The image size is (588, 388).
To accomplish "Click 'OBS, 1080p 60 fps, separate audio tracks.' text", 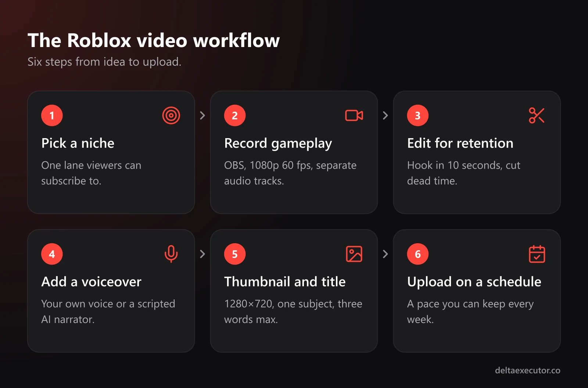I will pos(290,173).
